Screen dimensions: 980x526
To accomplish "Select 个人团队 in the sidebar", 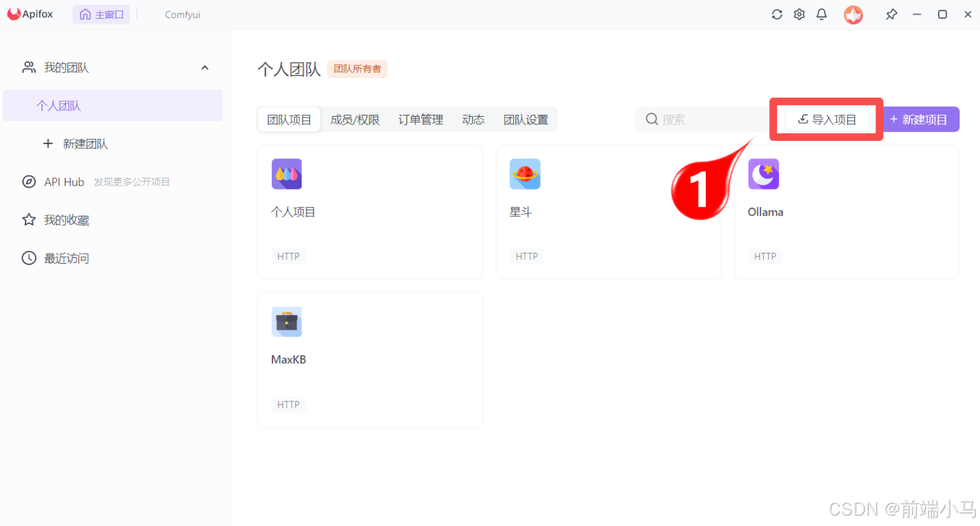I will click(112, 105).
